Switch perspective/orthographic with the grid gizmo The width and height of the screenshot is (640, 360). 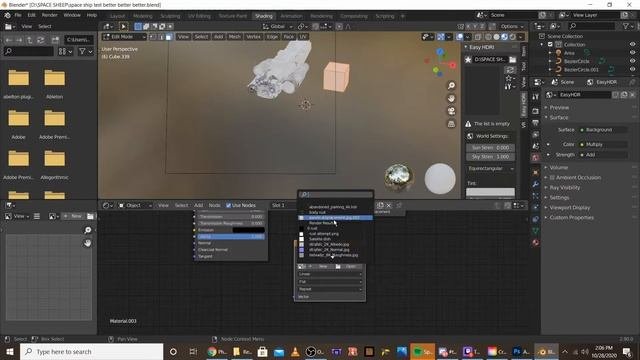point(451,124)
